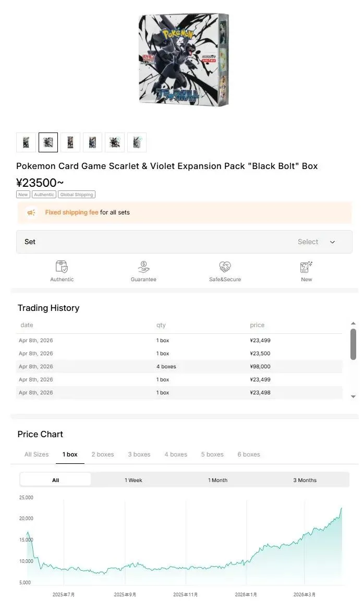364x613 pixels.
Task: Click the trading history scrollbar thumb
Action: [353, 344]
